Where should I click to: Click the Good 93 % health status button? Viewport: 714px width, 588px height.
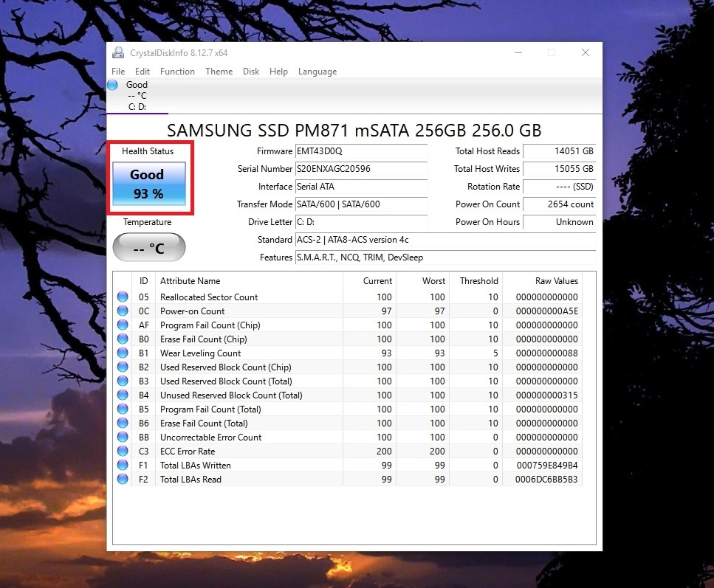[x=149, y=184]
